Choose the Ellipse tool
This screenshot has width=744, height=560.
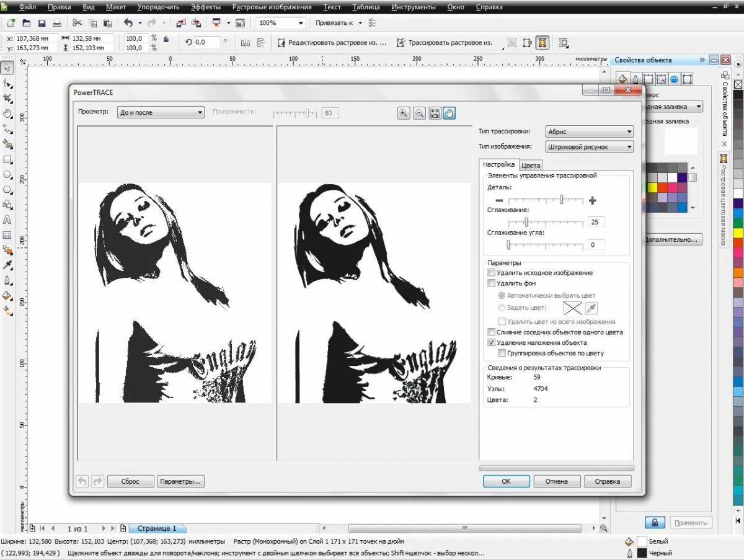(8, 174)
